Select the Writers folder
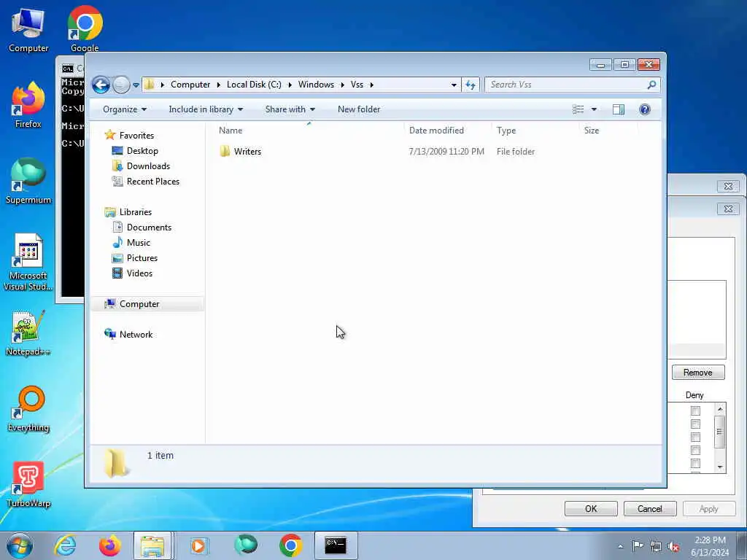747x560 pixels. point(247,152)
